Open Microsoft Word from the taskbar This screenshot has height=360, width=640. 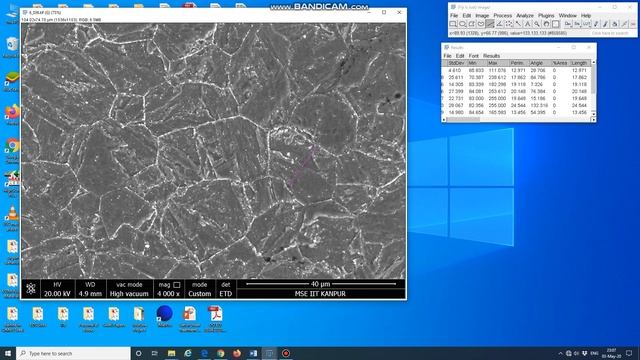(x=253, y=353)
